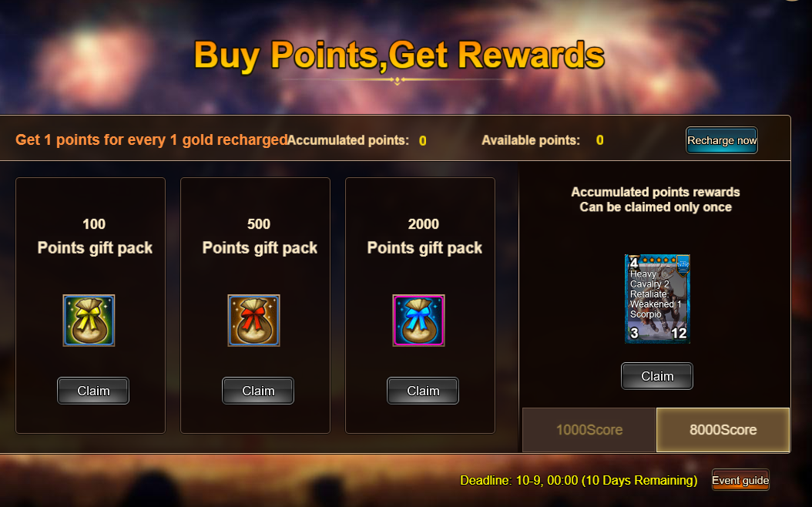Click the star rating on the cavalry card
The height and width of the screenshot is (507, 812).
(659, 260)
